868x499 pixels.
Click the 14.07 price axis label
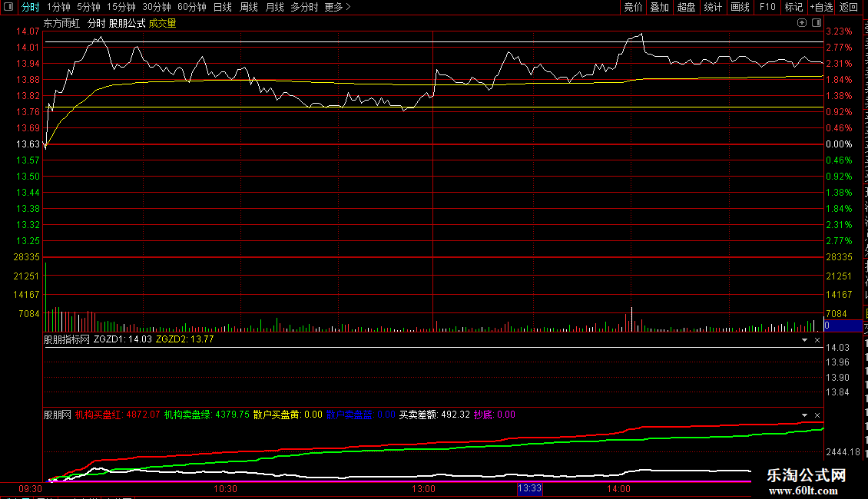(28, 31)
